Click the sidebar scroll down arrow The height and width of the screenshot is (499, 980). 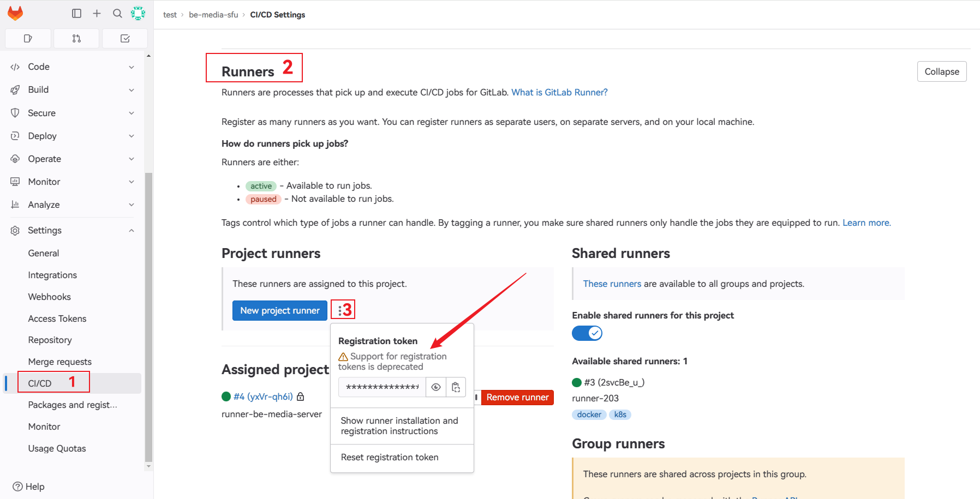[x=148, y=467]
